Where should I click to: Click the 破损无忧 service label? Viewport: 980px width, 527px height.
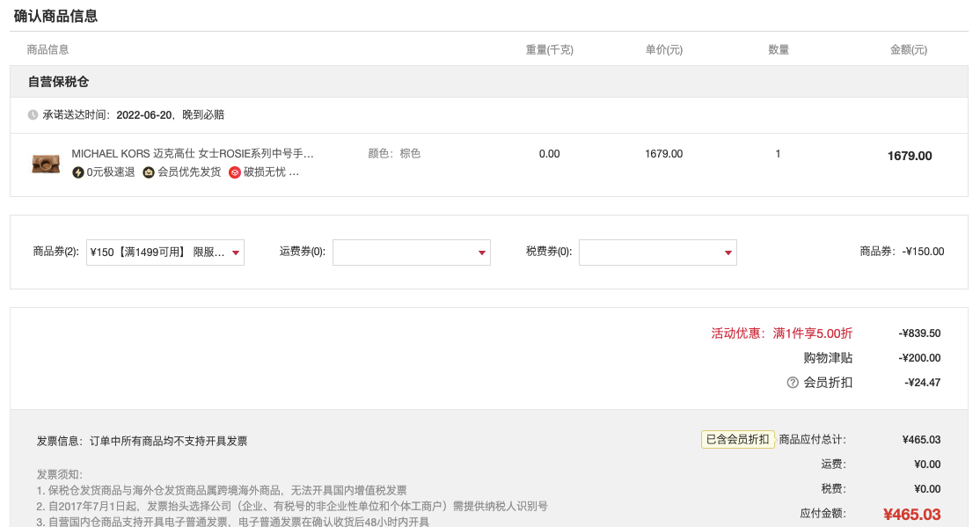[265, 172]
